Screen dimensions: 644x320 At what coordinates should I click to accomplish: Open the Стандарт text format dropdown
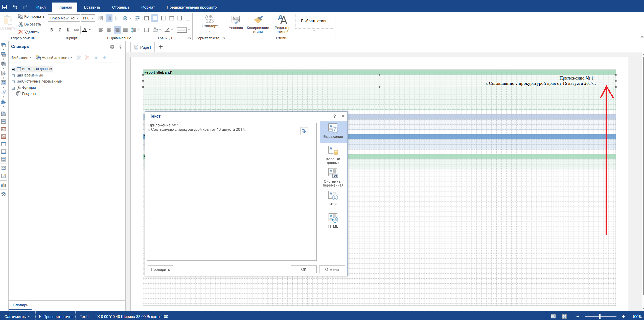[210, 23]
